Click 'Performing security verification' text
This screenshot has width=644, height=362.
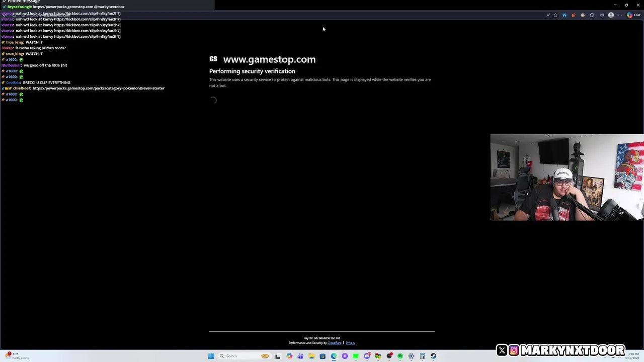pyautogui.click(x=252, y=71)
